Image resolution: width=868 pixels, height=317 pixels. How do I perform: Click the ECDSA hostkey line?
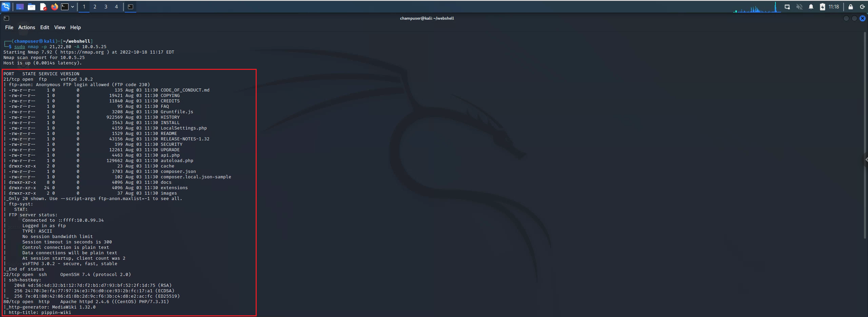[94, 291]
